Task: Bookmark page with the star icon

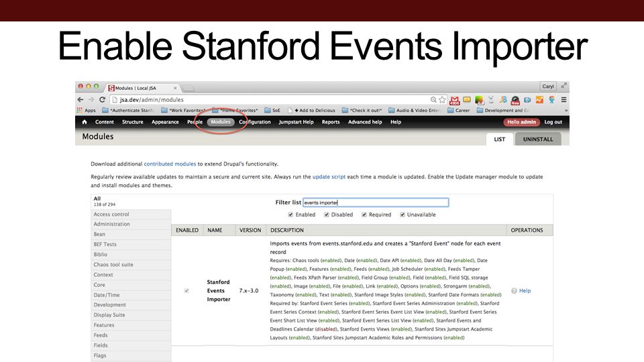Action: (442, 100)
